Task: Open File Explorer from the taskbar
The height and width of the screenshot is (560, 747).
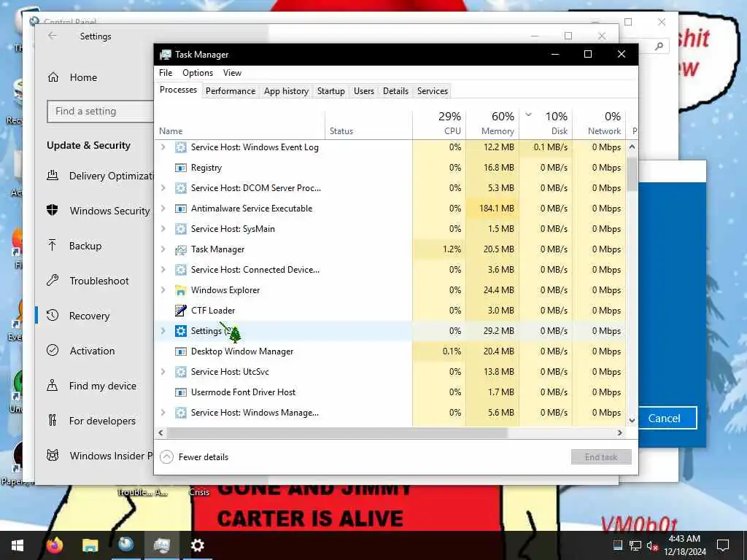Action: (90, 545)
